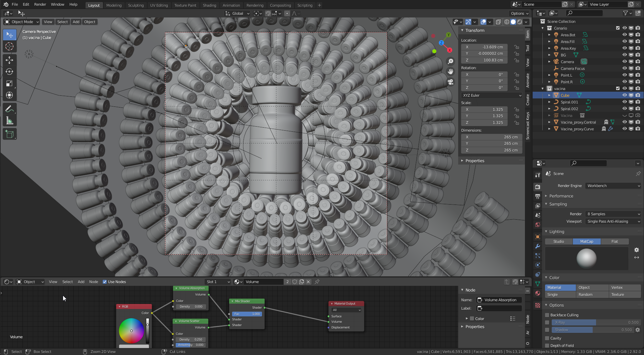Select the Add Cube tool
644x355 pixels.
[9, 134]
